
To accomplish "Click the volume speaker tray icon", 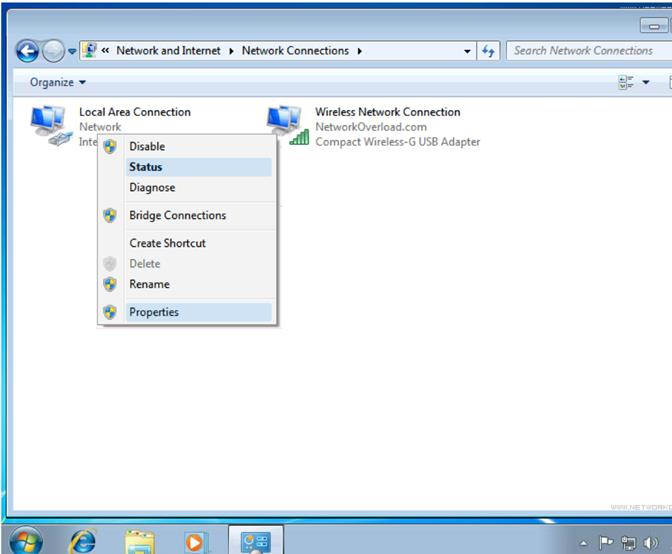I will click(651, 543).
